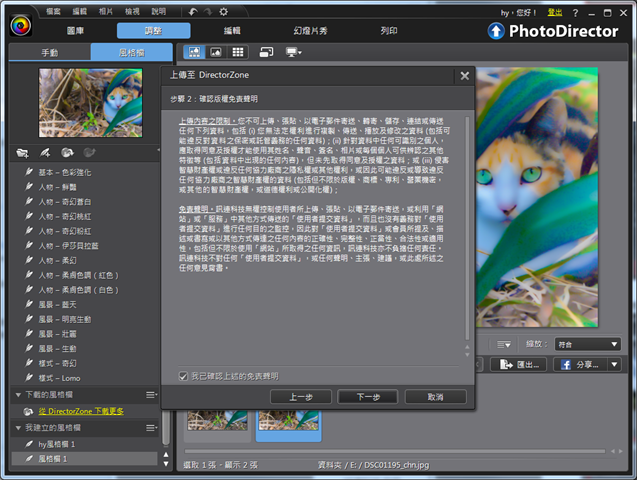This screenshot has height=480, width=637.
Task: Open the secondary monitor display dropdown
Action: tap(294, 52)
